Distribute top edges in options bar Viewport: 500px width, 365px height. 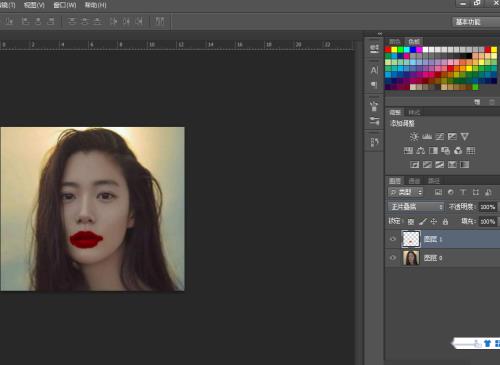(x=72, y=21)
